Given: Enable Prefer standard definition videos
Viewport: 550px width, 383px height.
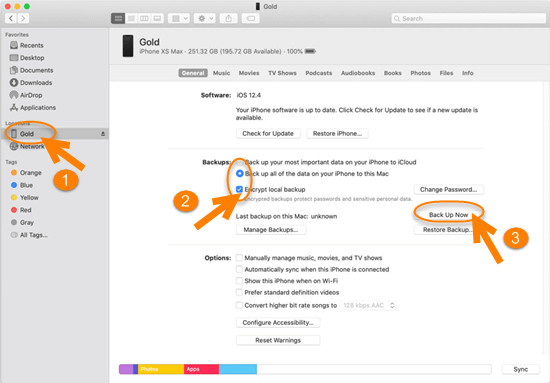Looking at the screenshot, I should tap(239, 292).
